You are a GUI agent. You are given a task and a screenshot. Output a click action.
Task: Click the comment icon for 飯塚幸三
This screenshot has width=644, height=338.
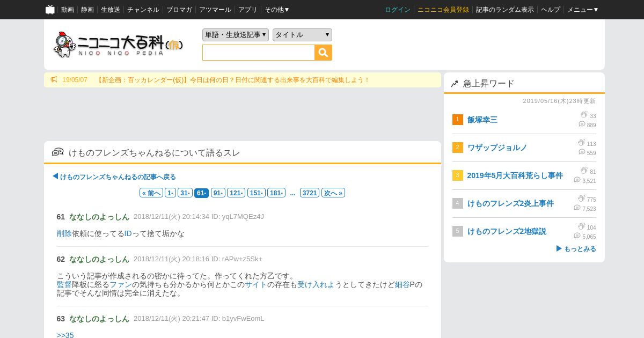582,124
